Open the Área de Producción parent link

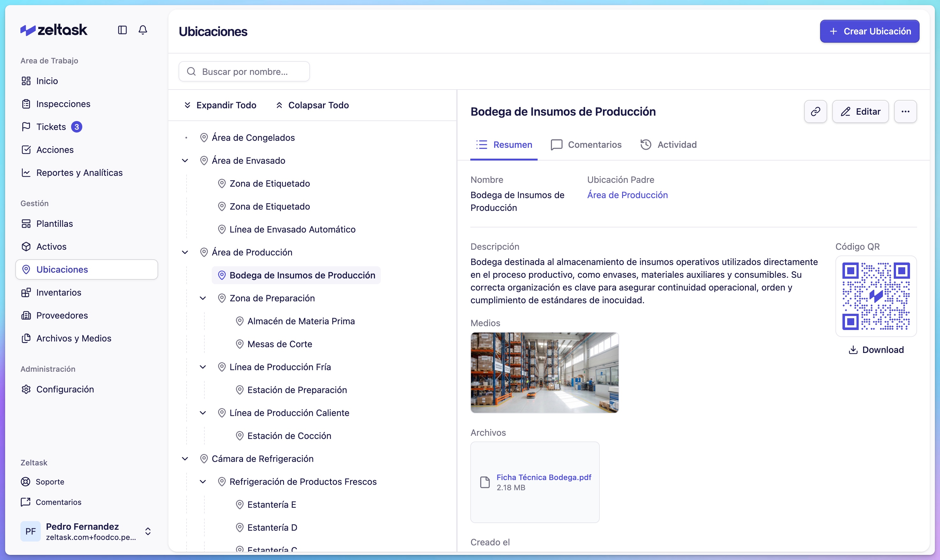click(627, 195)
